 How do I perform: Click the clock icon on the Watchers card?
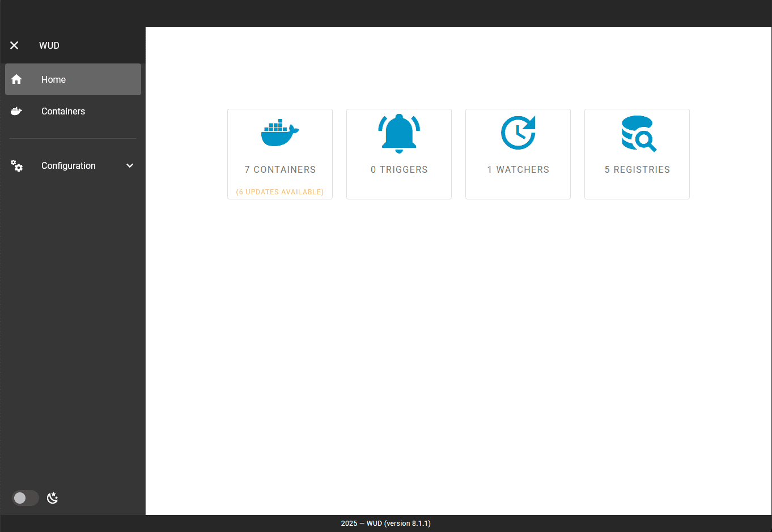pos(518,132)
